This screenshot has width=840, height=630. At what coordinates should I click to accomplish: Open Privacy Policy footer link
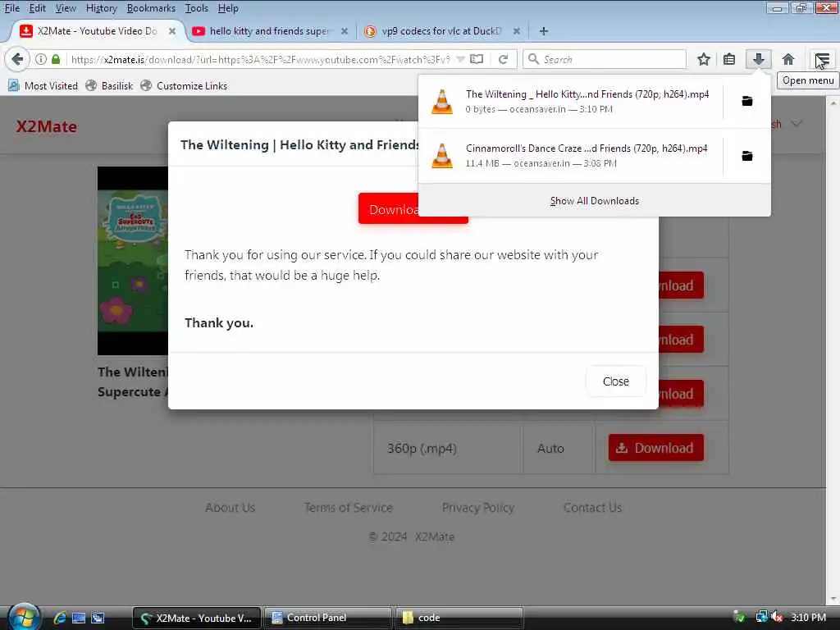coord(478,507)
